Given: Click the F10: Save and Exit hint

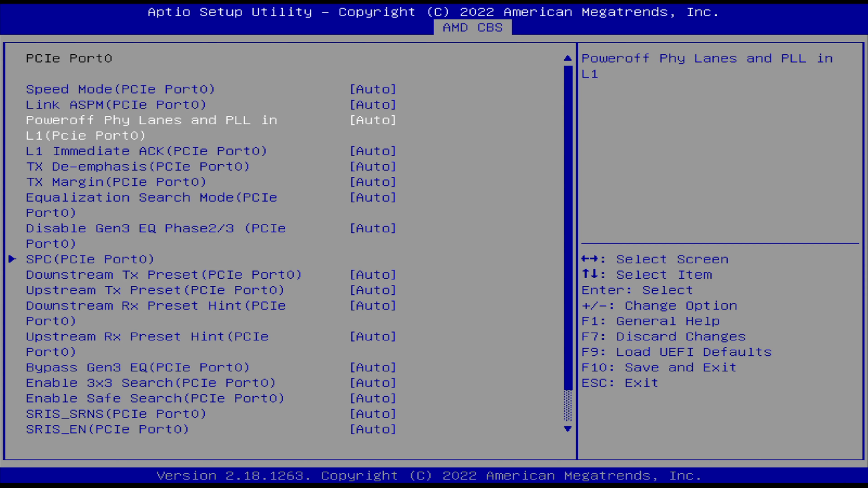Looking at the screenshot, I should [x=659, y=367].
